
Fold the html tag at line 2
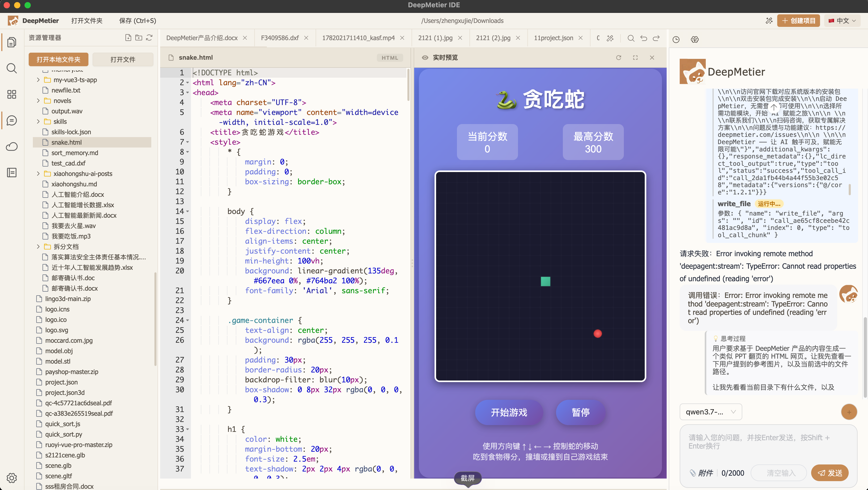(x=188, y=83)
